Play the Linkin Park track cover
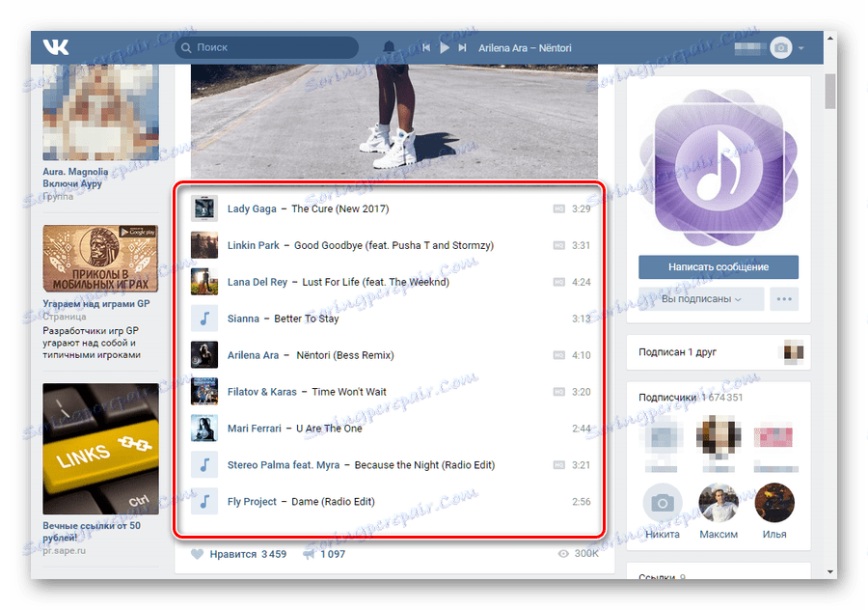868x610 pixels. 204,245
